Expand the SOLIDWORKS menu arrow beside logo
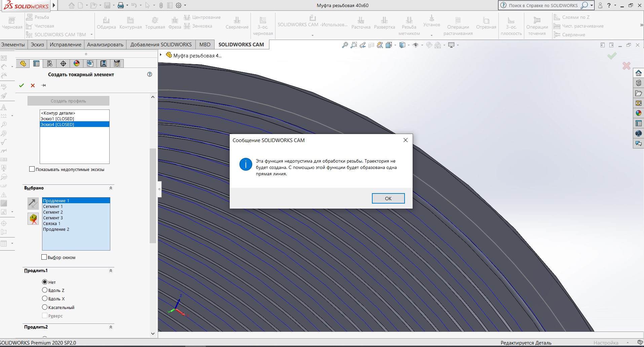Viewport: 644px width, 347px height. click(x=54, y=5)
